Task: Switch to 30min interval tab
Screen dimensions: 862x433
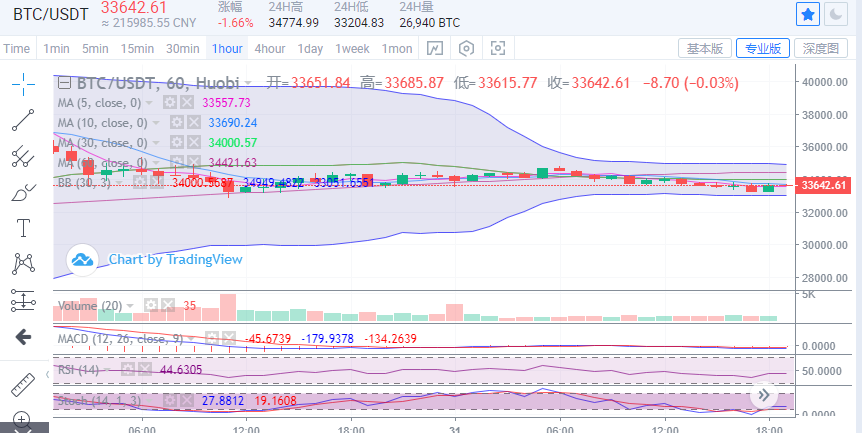Action: click(183, 48)
